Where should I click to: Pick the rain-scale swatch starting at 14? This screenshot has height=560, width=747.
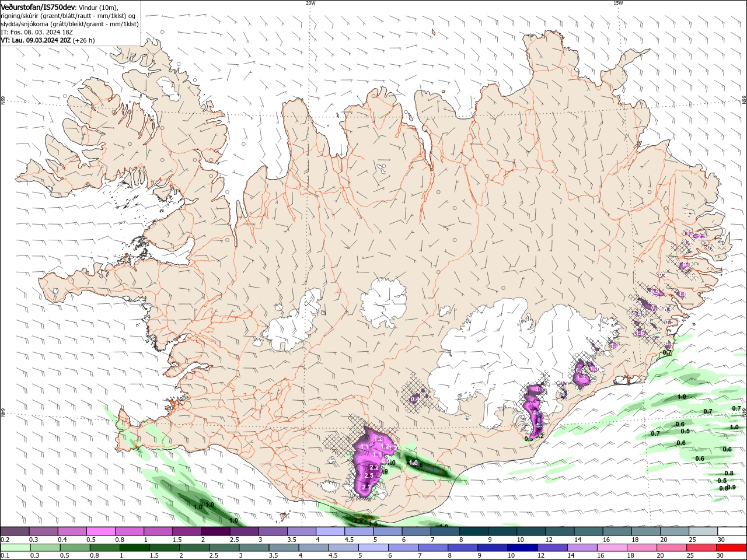point(582,548)
